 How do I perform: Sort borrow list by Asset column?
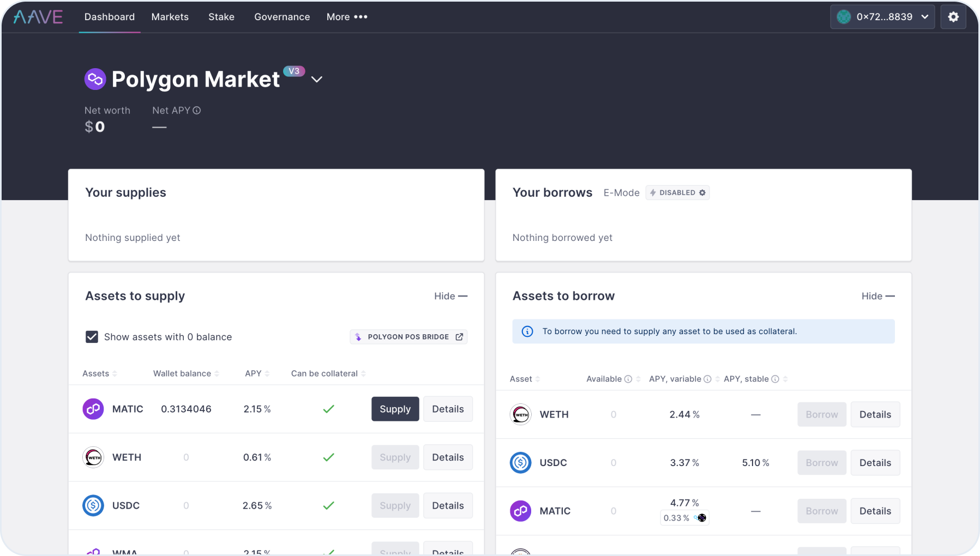coord(525,379)
